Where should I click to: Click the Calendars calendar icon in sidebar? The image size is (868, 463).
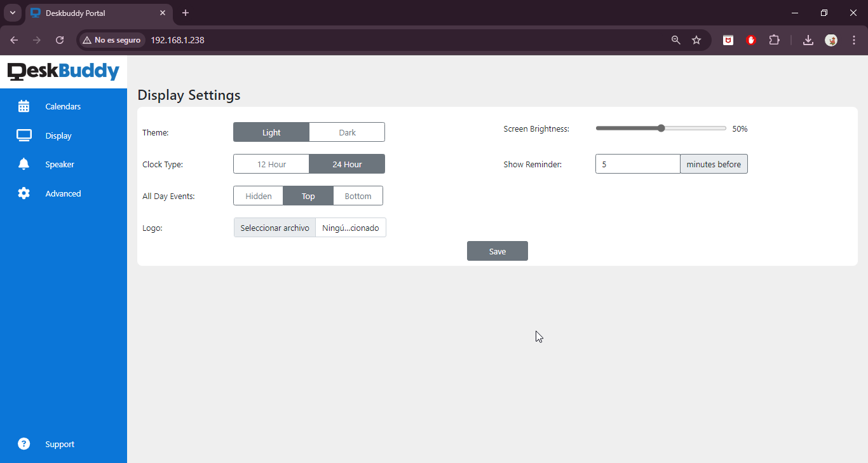24,106
